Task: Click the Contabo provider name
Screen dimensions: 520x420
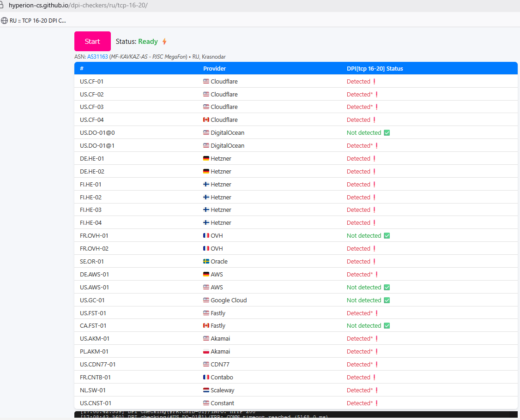Action: 222,377
